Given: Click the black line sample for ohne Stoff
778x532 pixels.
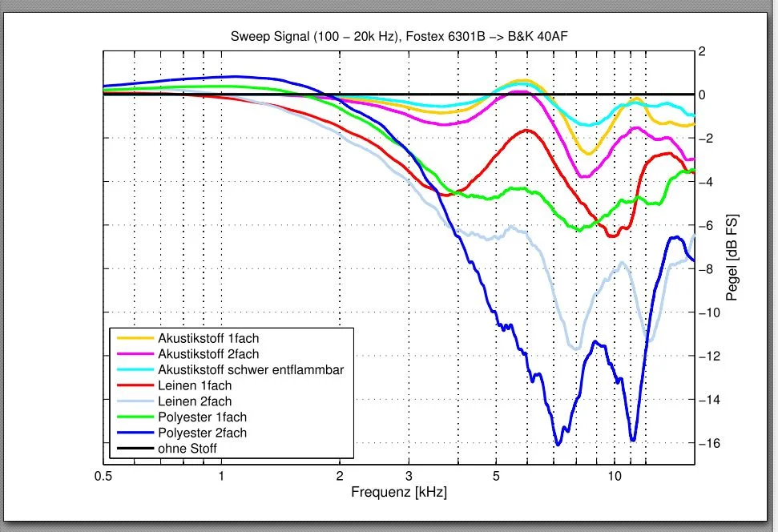Looking at the screenshot, I should click(x=135, y=449).
